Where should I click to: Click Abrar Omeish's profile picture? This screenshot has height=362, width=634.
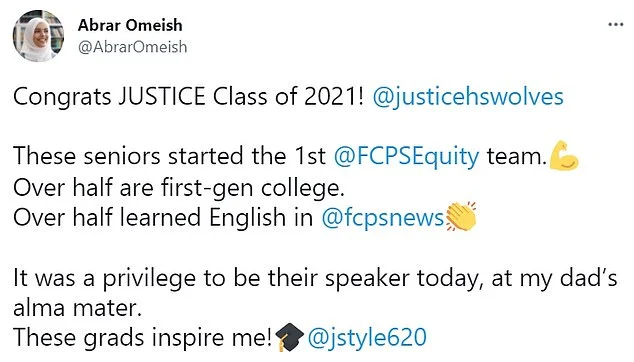pos(38,36)
